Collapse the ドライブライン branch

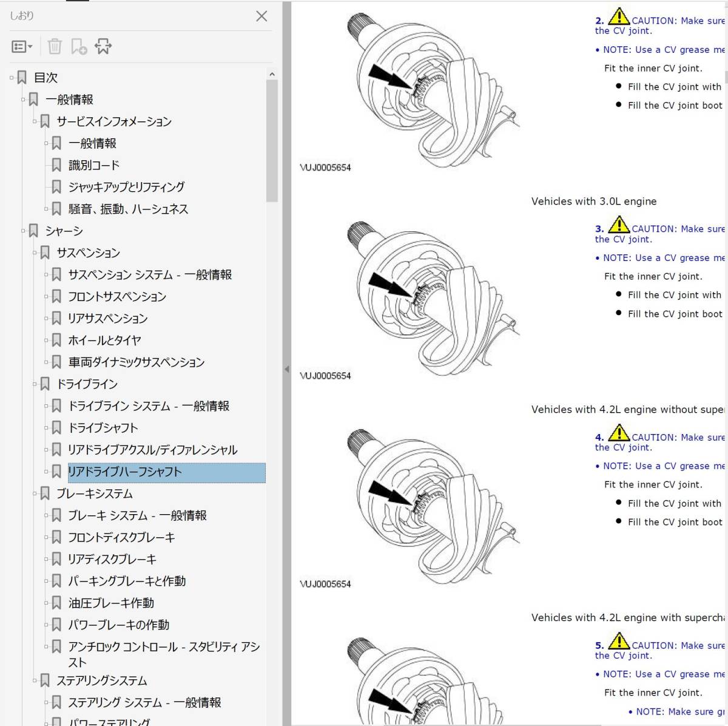[x=35, y=384]
